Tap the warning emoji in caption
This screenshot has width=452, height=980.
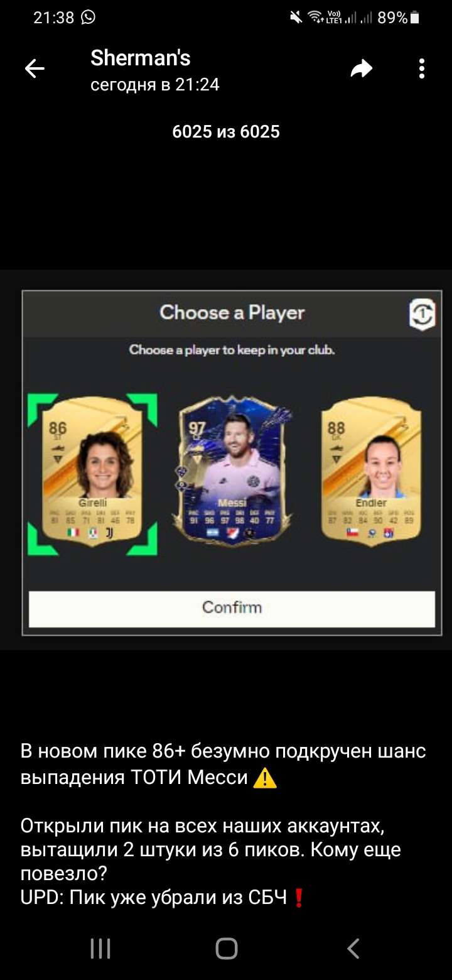tap(264, 778)
